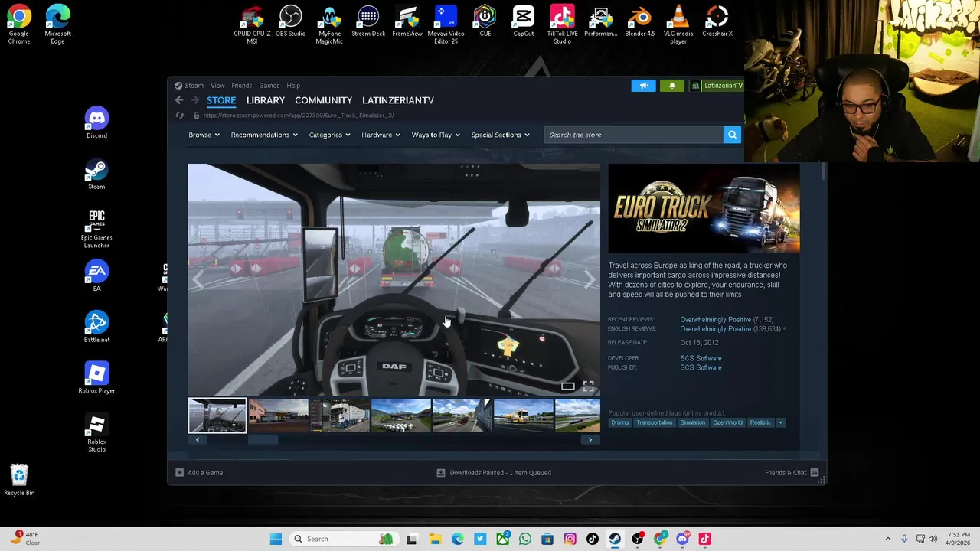980x551 pixels.
Task: Open the Games menu
Action: (269, 86)
